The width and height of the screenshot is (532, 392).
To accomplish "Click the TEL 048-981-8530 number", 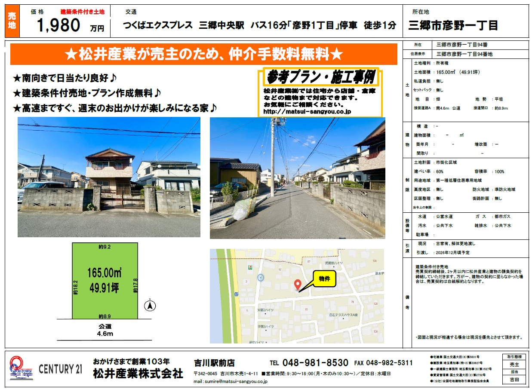I will [309, 363].
